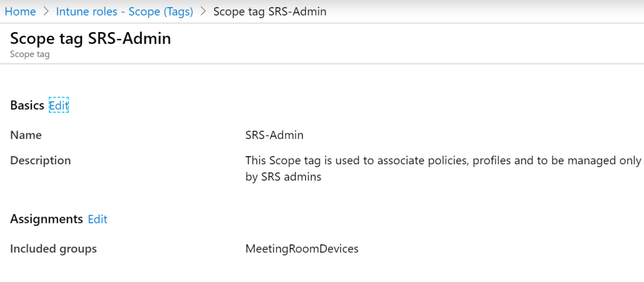The width and height of the screenshot is (644, 282).
Task: Click the Included groups label
Action: pyautogui.click(x=54, y=249)
